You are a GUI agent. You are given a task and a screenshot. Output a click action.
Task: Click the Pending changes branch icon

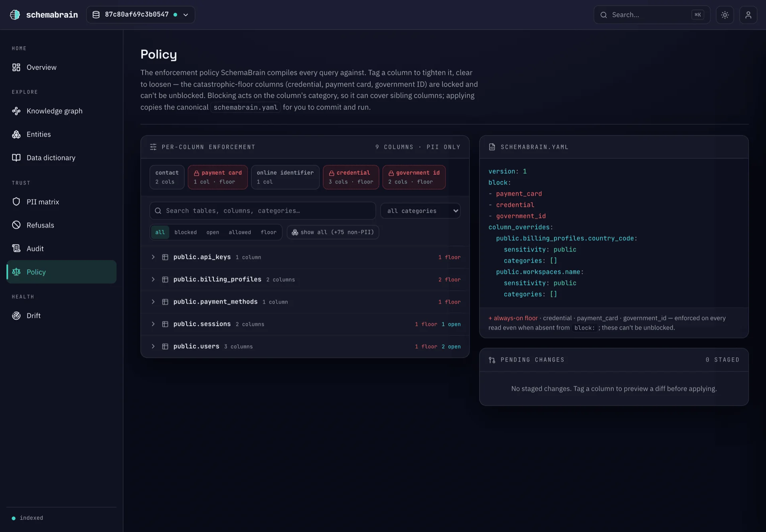(492, 360)
